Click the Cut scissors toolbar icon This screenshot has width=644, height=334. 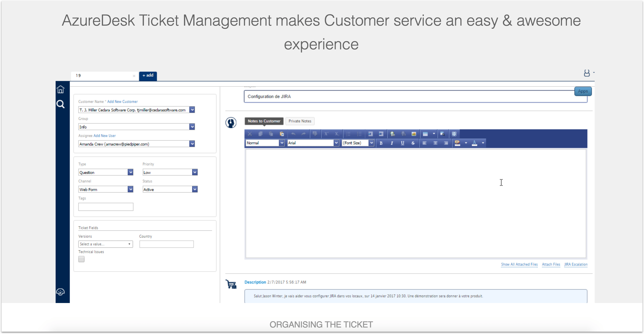250,134
